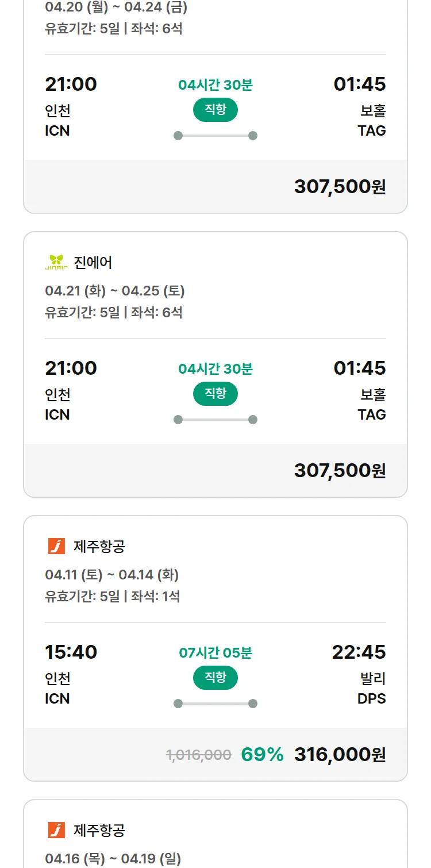431x868 pixels.
Task: Click the 04.21 (화) ~ 04.25 (토) date range
Action: (115, 291)
